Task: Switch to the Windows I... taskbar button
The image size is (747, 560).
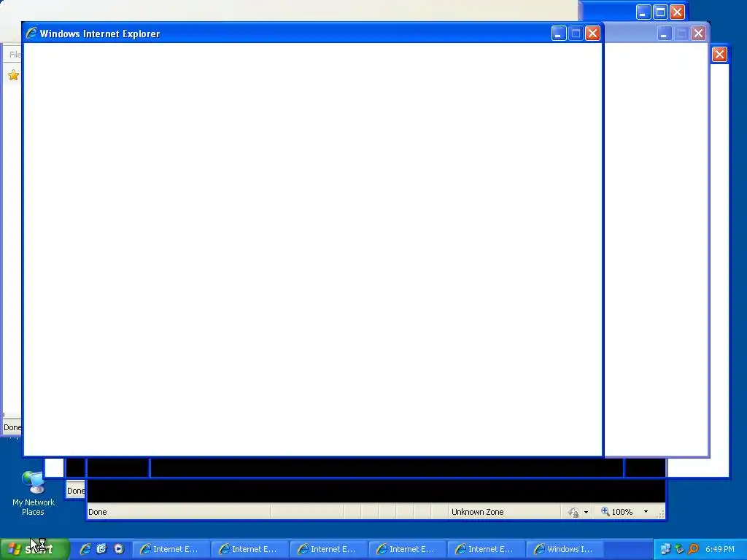Action: pyautogui.click(x=565, y=549)
